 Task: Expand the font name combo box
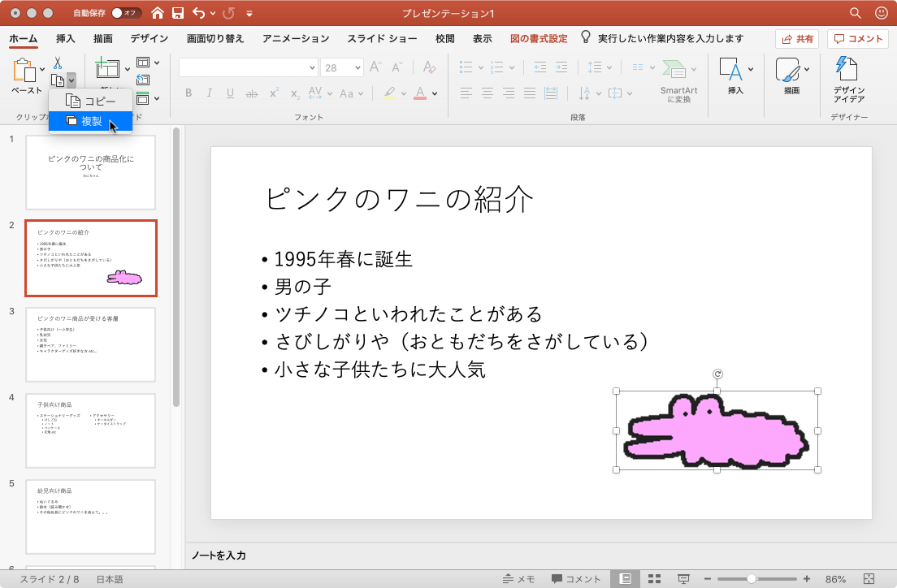pyautogui.click(x=312, y=68)
